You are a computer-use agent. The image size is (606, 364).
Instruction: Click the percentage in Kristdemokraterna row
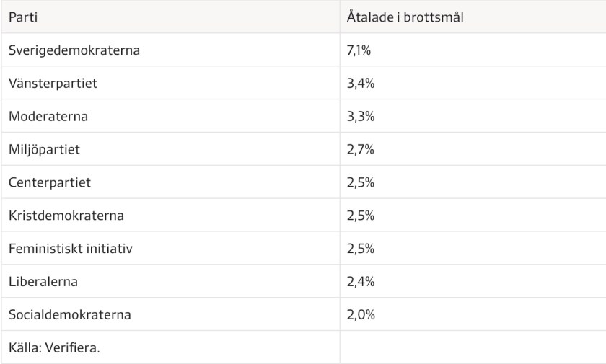(x=361, y=216)
